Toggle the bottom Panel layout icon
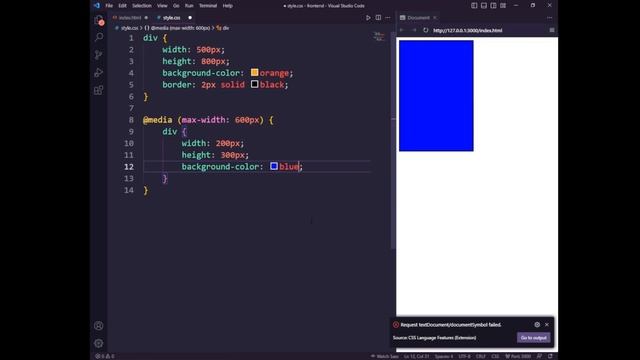This screenshot has width=640, height=360. [x=484, y=6]
